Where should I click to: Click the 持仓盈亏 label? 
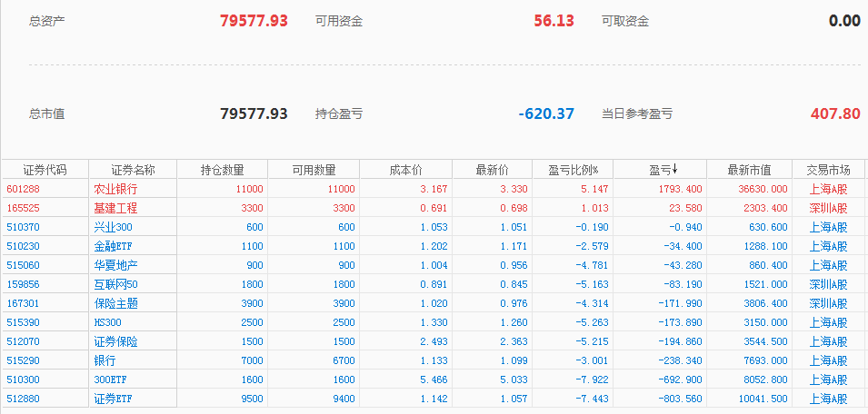point(339,113)
